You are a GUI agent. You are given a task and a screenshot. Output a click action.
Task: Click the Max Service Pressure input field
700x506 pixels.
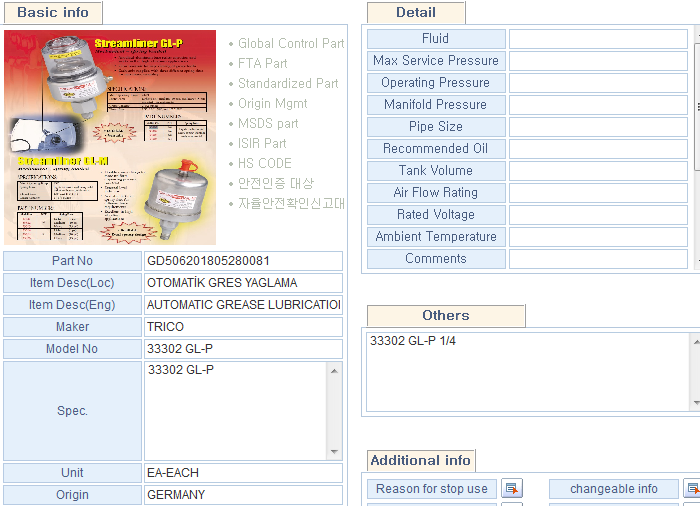coord(598,61)
